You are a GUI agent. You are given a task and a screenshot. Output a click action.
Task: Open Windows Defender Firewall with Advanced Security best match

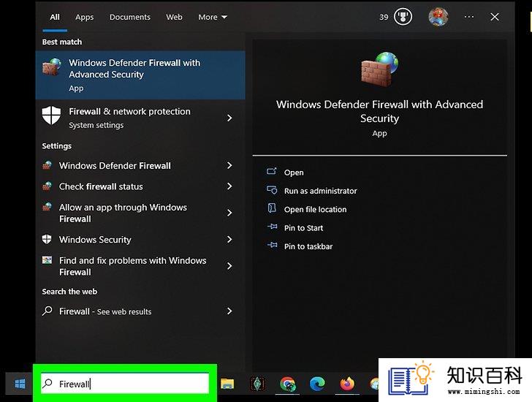point(140,75)
